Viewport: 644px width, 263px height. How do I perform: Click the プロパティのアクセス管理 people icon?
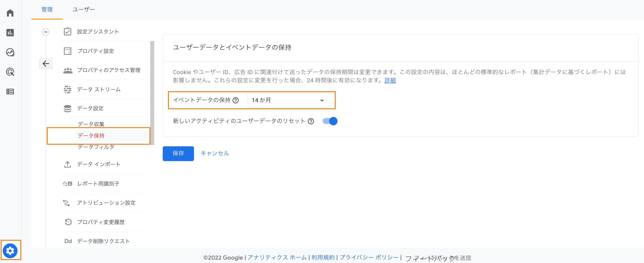(x=68, y=70)
